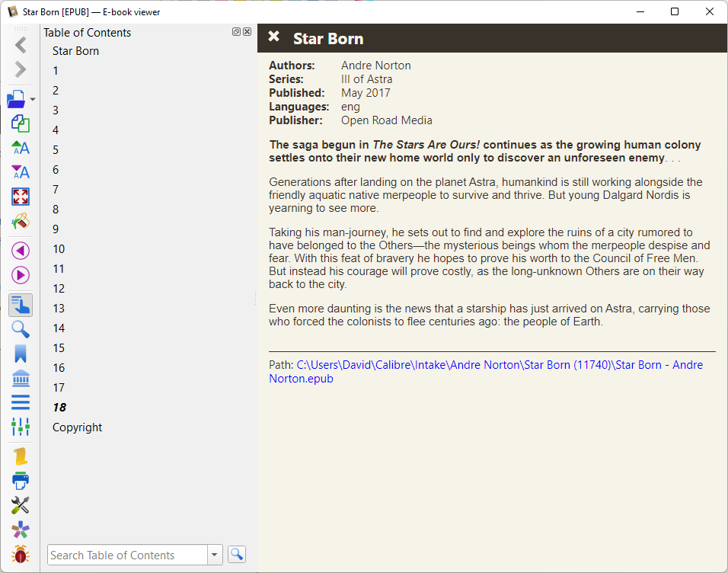Image resolution: width=728 pixels, height=573 pixels.
Task: Open the epub file path link
Action: [486, 372]
